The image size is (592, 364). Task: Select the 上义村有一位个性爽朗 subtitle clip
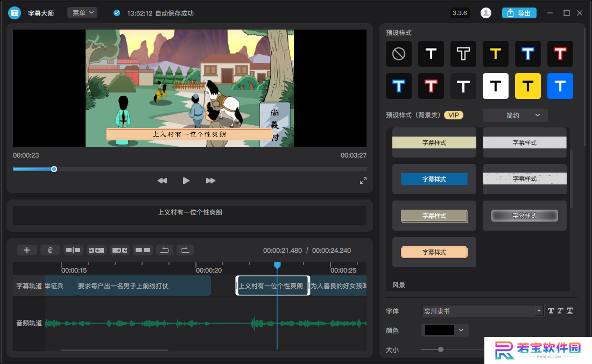273,286
